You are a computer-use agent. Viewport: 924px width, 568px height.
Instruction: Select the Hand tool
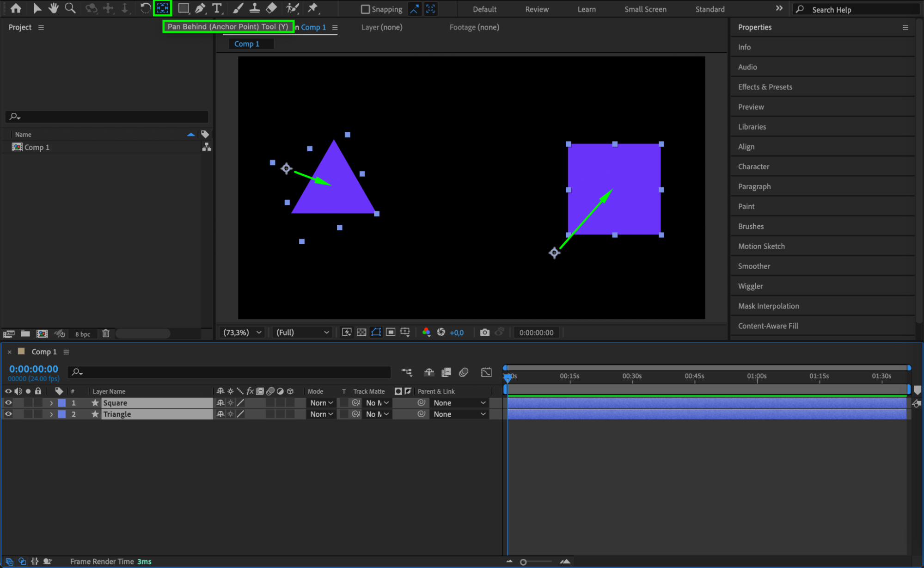tap(54, 8)
